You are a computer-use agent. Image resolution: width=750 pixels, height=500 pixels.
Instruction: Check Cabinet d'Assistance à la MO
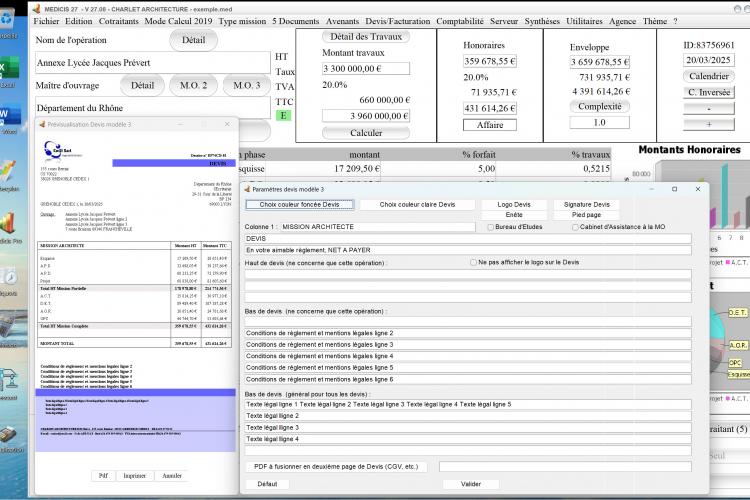[x=575, y=227]
